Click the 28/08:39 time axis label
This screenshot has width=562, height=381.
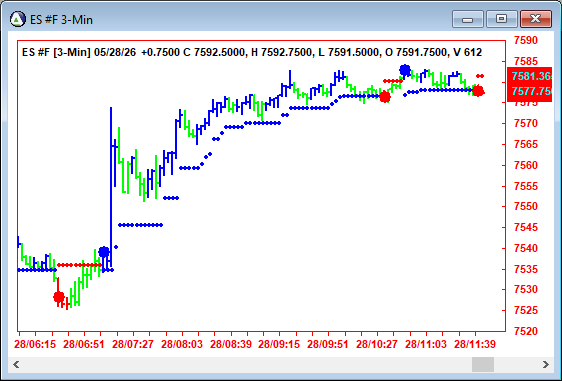click(x=231, y=344)
